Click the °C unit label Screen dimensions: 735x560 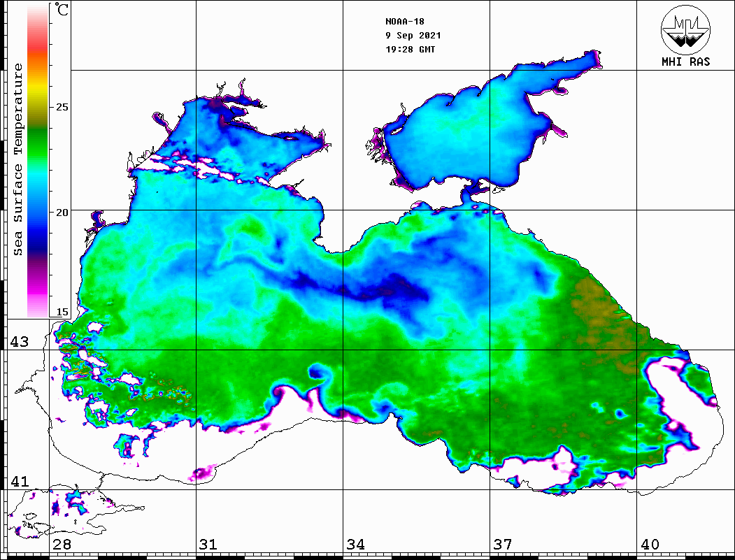point(62,10)
